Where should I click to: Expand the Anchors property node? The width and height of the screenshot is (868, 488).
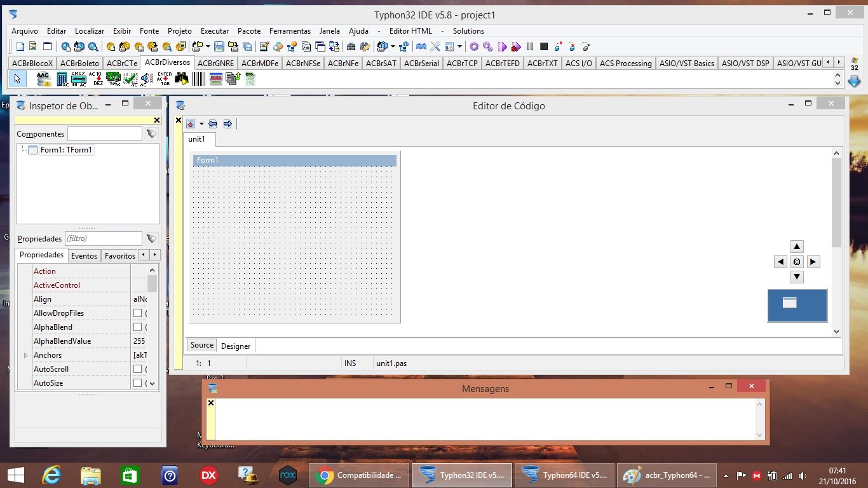(25, 355)
